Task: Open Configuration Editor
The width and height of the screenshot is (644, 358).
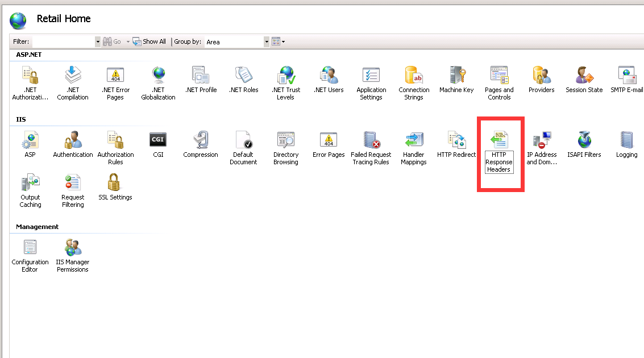Action: coord(30,255)
